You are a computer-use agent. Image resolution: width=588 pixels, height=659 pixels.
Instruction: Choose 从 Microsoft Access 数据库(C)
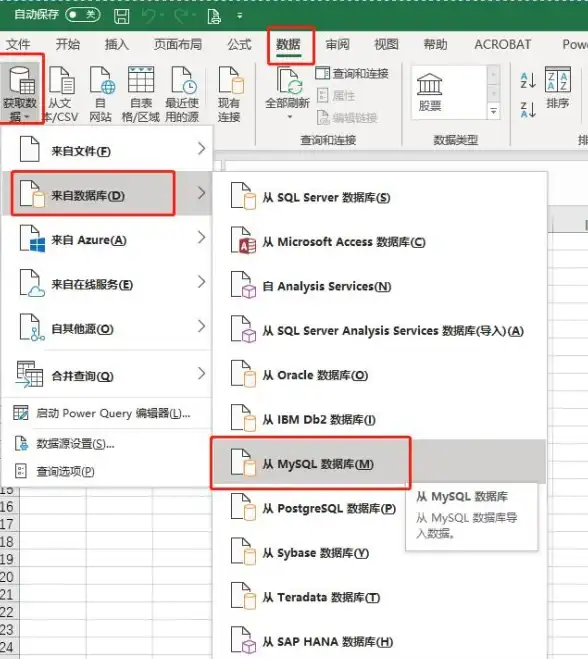click(x=380, y=242)
